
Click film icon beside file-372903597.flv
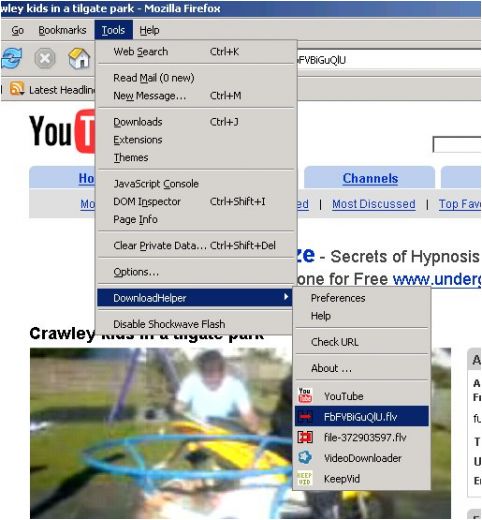tap(305, 437)
